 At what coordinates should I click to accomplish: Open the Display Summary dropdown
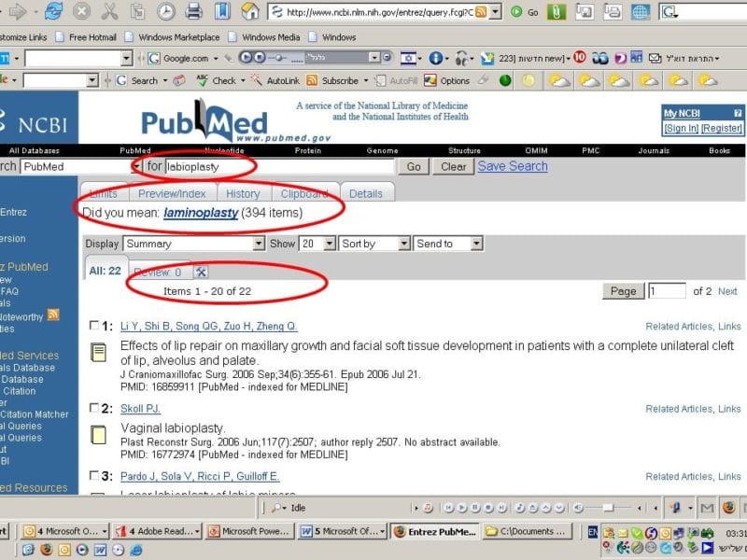[x=194, y=244]
